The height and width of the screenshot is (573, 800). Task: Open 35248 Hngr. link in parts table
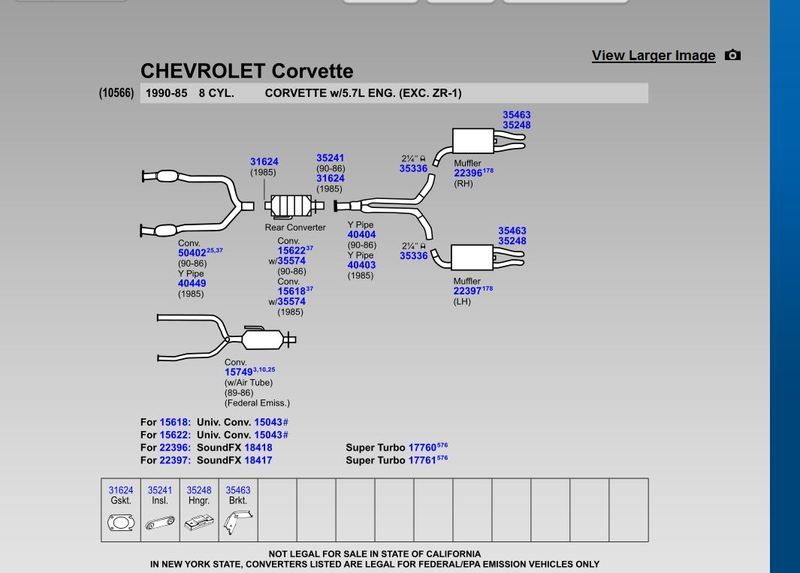199,490
